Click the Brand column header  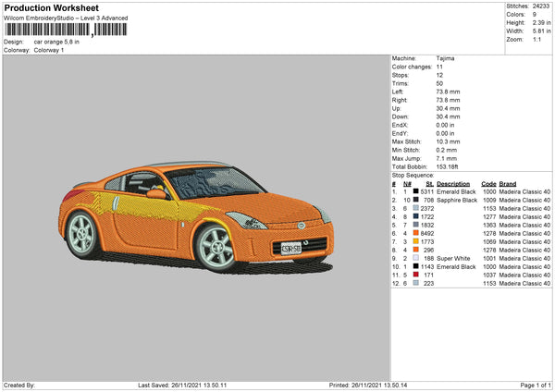(x=509, y=183)
